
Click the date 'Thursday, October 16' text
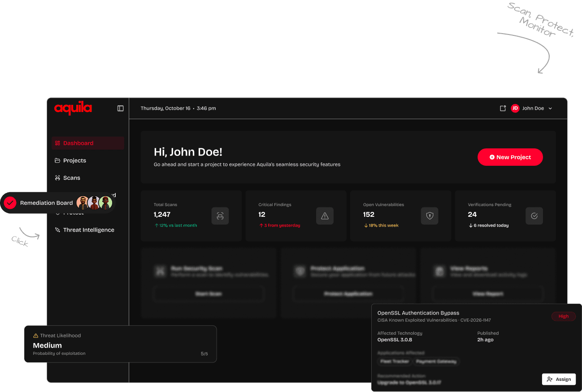[x=165, y=108]
